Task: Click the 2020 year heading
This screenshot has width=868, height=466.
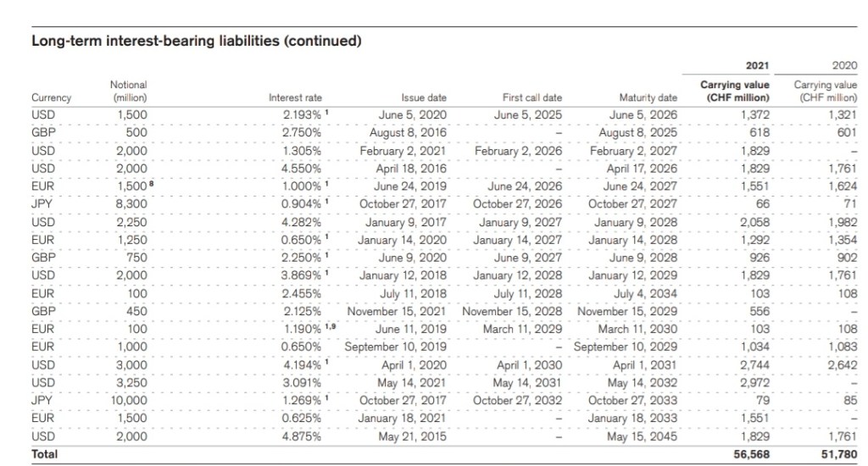Action: point(845,65)
